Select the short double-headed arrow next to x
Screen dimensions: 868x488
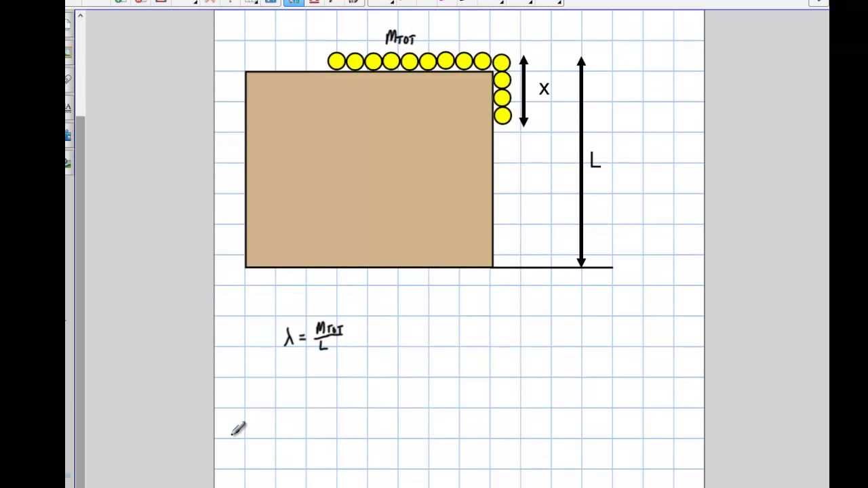[x=524, y=91]
